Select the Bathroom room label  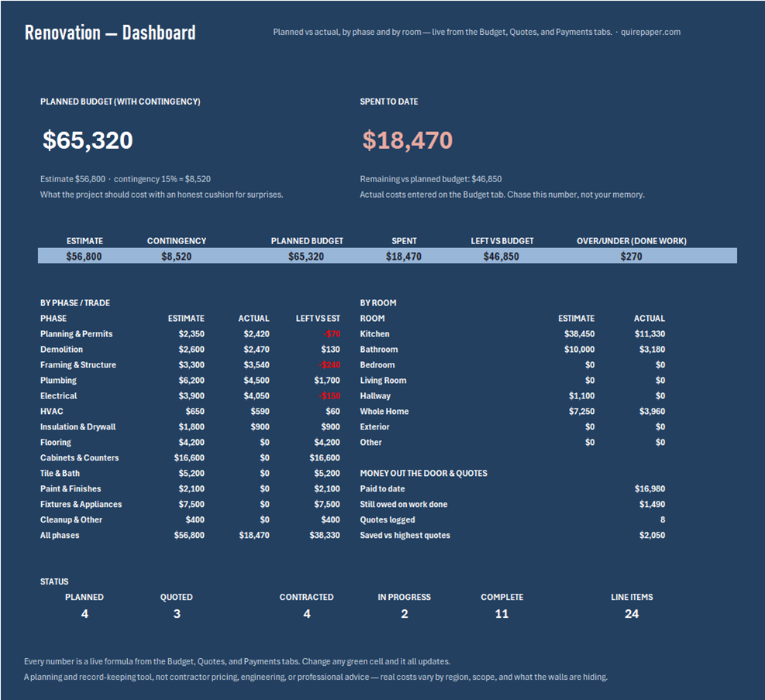(x=379, y=350)
